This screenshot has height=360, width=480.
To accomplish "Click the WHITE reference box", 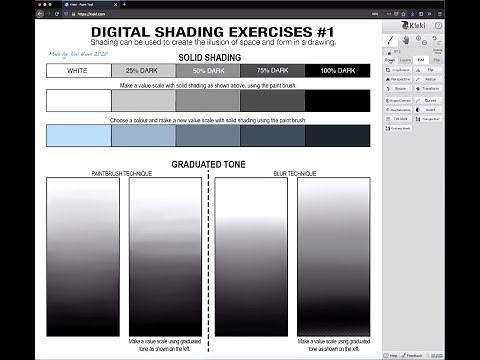I will click(79, 71).
